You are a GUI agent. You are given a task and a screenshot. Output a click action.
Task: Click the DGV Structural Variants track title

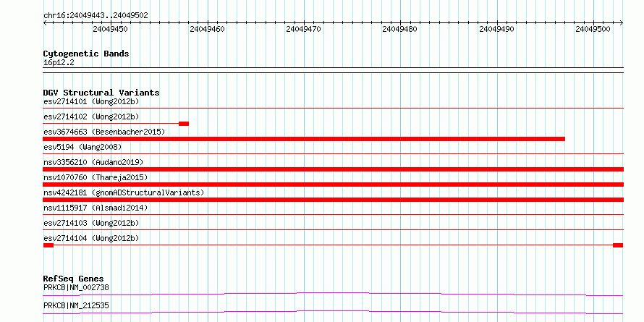(101, 93)
